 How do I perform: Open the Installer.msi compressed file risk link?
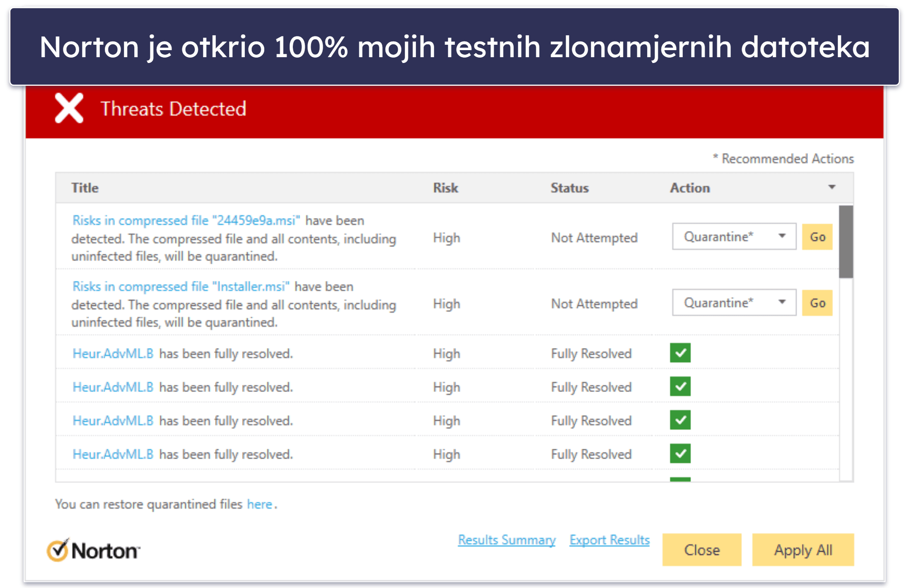[x=181, y=286]
